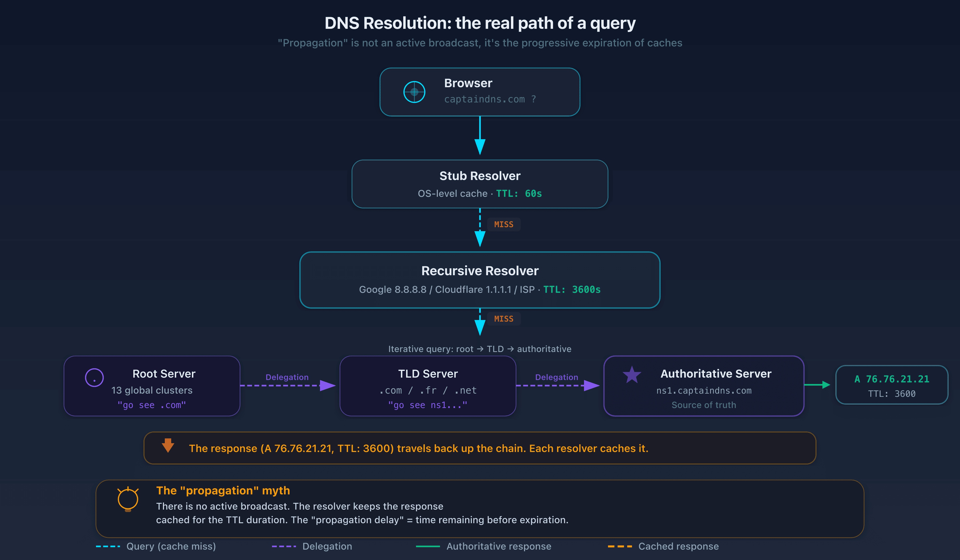
Task: Click the MISS badge below Recursive Resolver
Action: 504,319
